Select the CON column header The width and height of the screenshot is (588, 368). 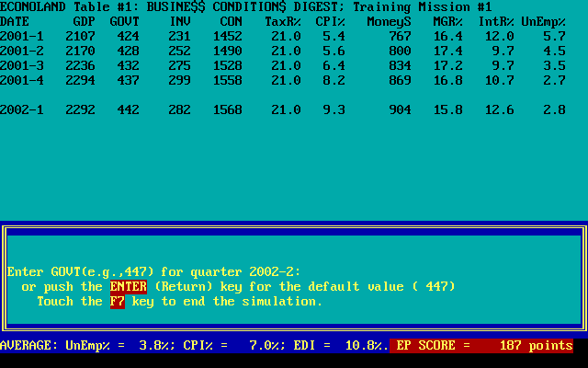[x=231, y=22]
